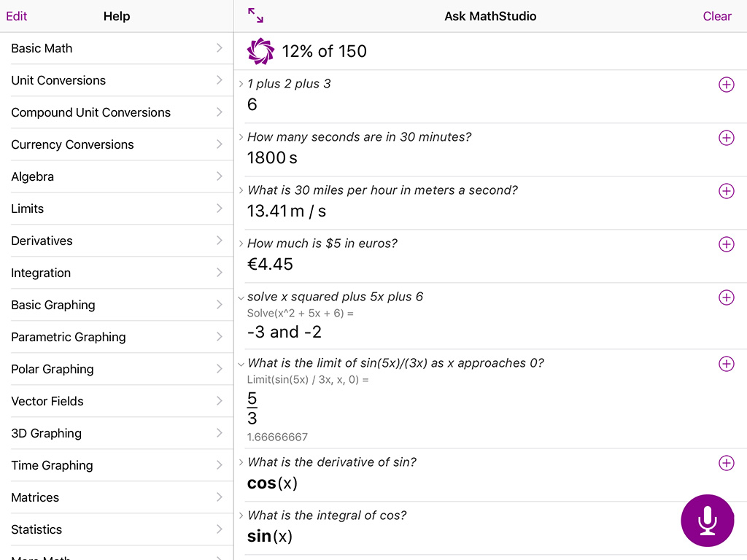Expand the 'What is the integral of cos?' entry
This screenshot has height=560, width=747.
click(x=241, y=516)
